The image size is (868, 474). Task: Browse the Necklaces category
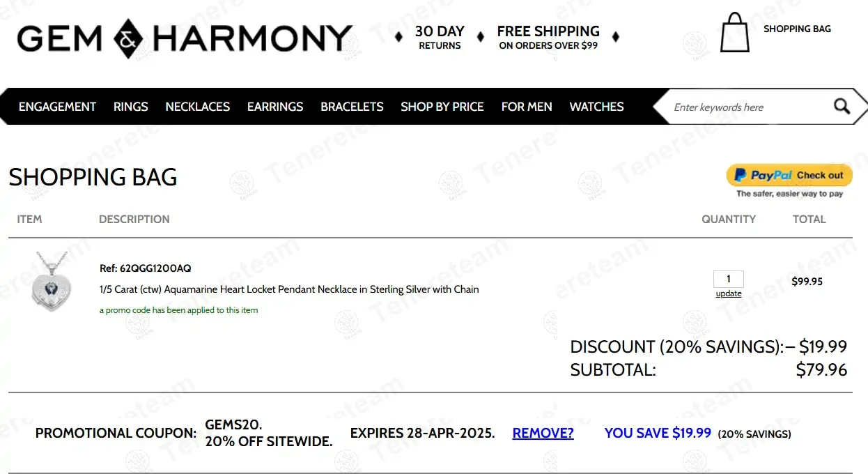pyautogui.click(x=197, y=107)
